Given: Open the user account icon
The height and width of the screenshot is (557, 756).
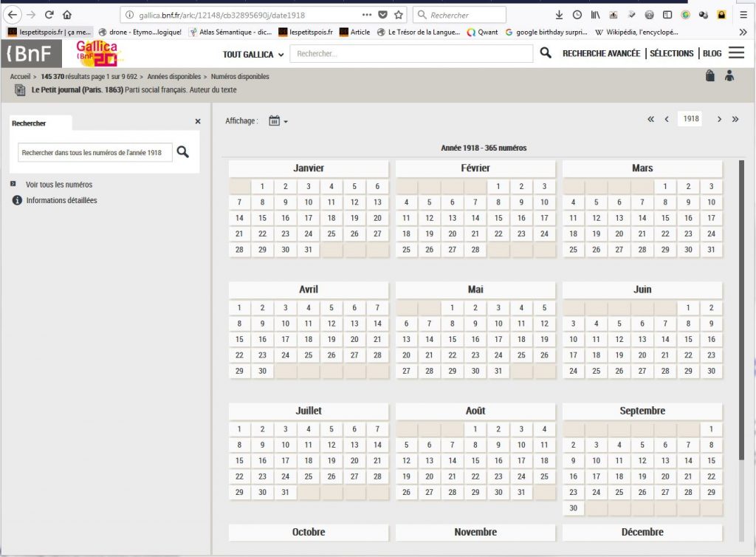Looking at the screenshot, I should tap(729, 75).
